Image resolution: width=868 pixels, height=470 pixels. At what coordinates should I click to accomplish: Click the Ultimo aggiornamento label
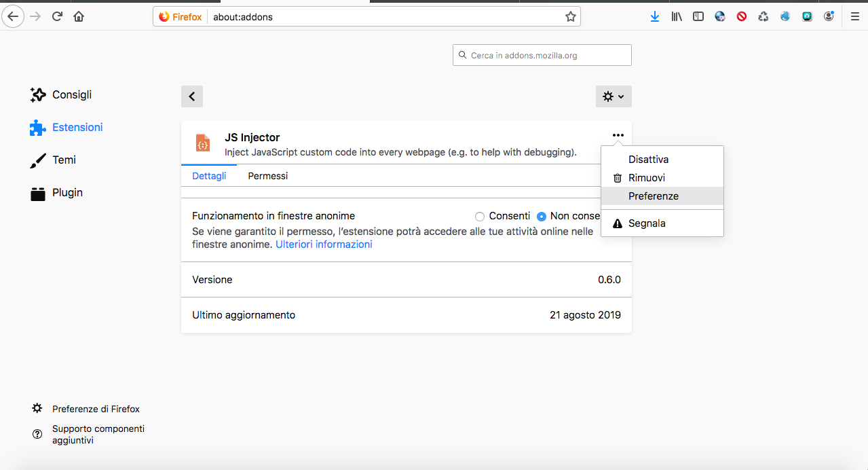[x=244, y=315]
